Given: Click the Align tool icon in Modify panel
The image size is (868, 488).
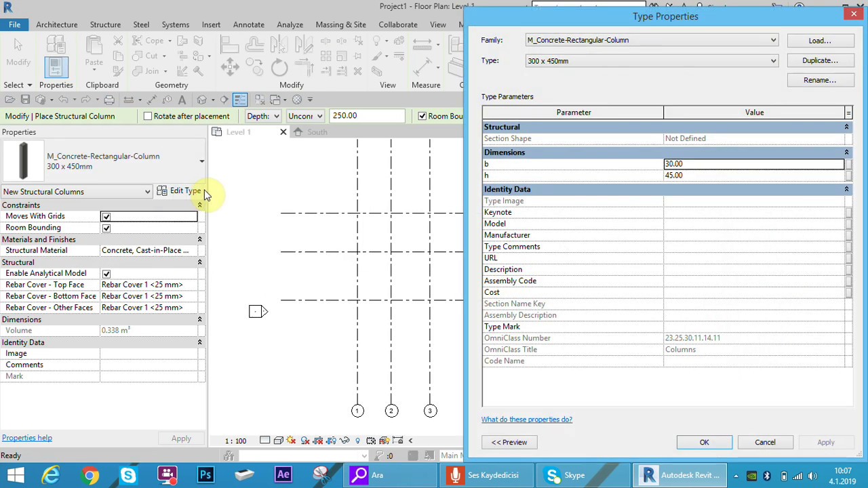Looking at the screenshot, I should coord(229,45).
